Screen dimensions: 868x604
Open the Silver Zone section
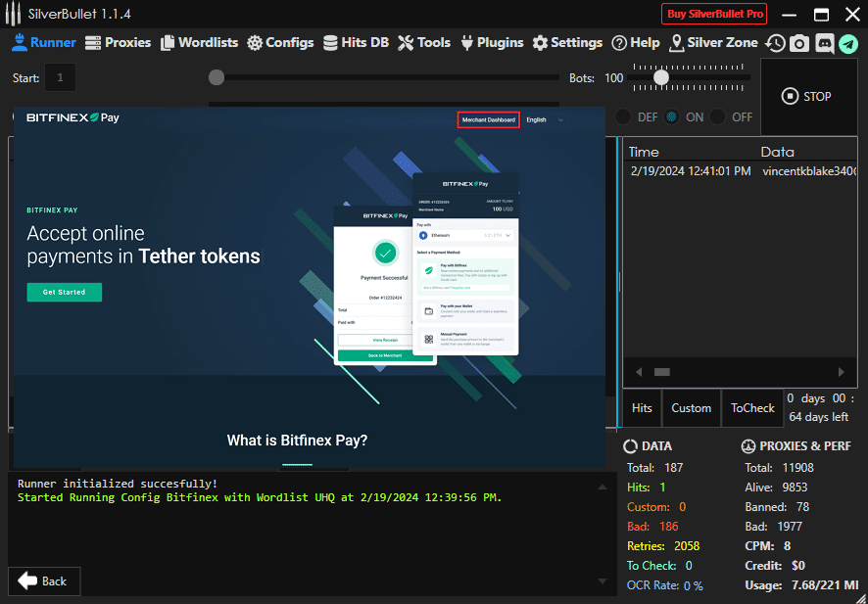coord(714,43)
